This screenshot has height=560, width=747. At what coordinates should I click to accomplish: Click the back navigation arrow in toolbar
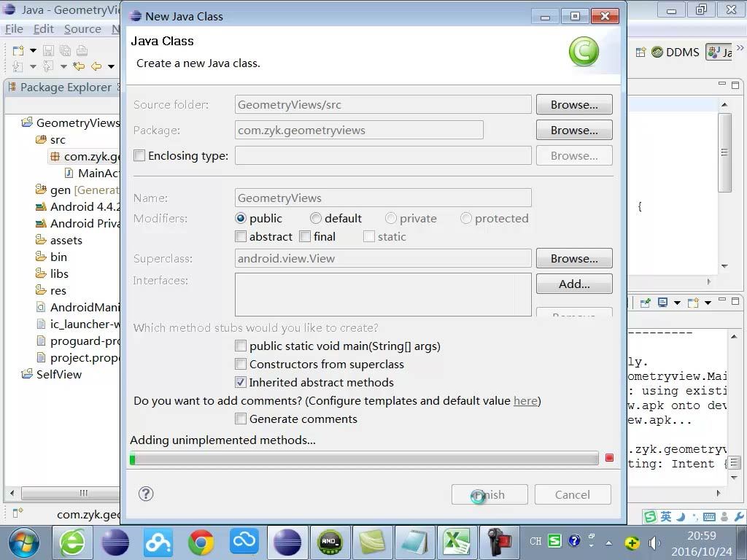pos(96,66)
